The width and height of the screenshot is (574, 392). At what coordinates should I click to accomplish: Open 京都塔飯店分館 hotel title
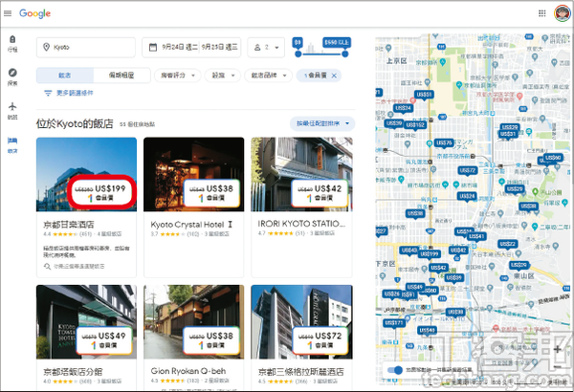point(73,372)
